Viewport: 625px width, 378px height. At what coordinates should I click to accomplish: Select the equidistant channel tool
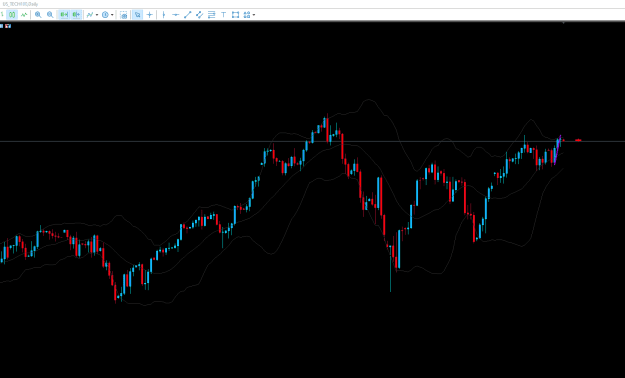pos(199,15)
